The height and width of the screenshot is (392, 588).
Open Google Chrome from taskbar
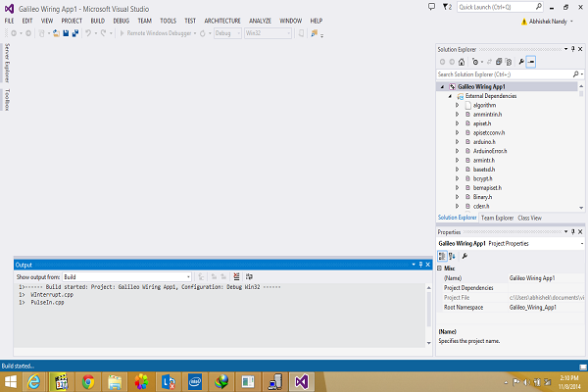point(88,382)
